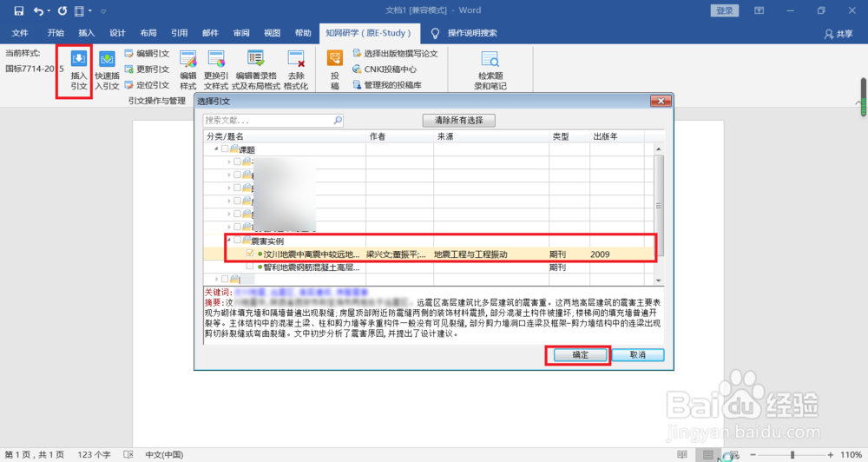Select 定位引文 (Locate Citation) in the ribbon
This screenshot has height=462, width=868.
click(x=147, y=85)
